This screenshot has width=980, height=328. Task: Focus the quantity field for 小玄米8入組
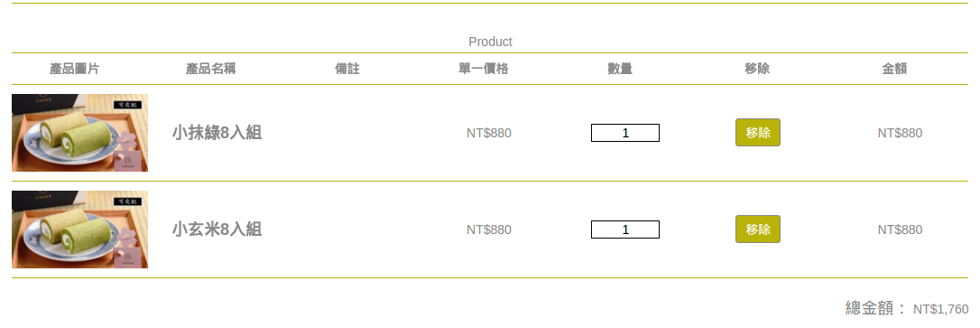pos(625,230)
